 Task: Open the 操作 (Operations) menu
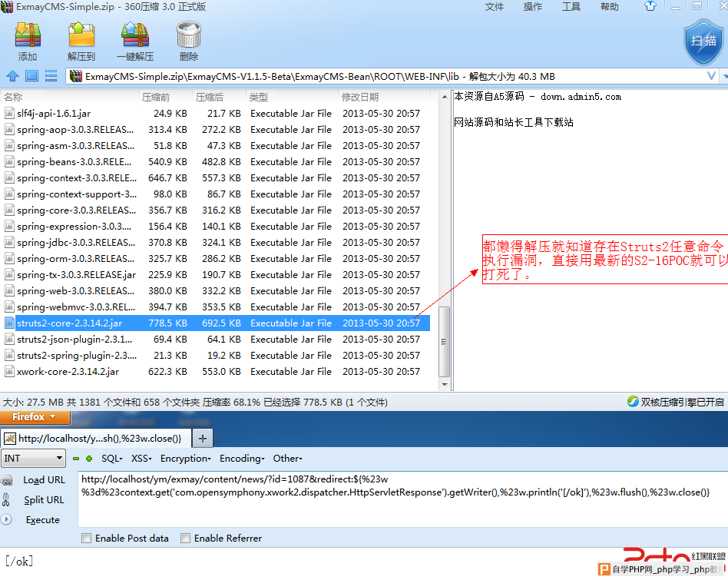click(x=532, y=6)
